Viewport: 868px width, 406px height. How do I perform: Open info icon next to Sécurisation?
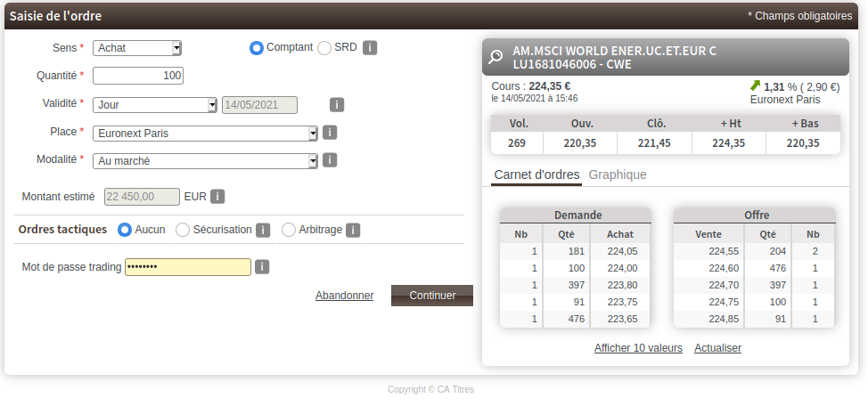(x=262, y=230)
